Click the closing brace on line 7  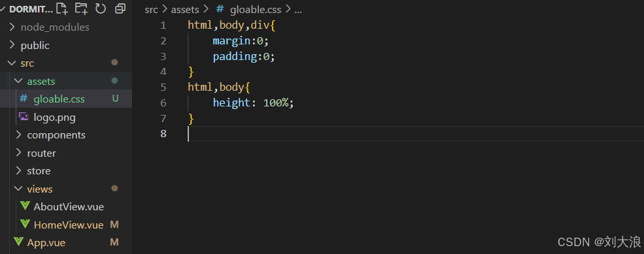(x=191, y=119)
